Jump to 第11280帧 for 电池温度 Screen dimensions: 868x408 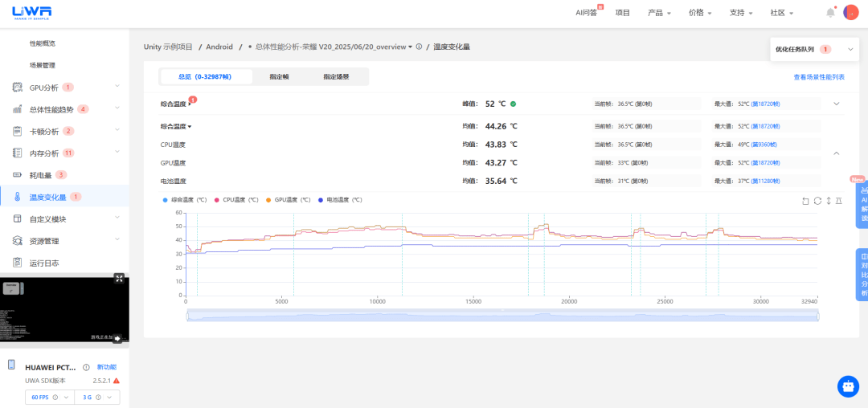click(765, 181)
